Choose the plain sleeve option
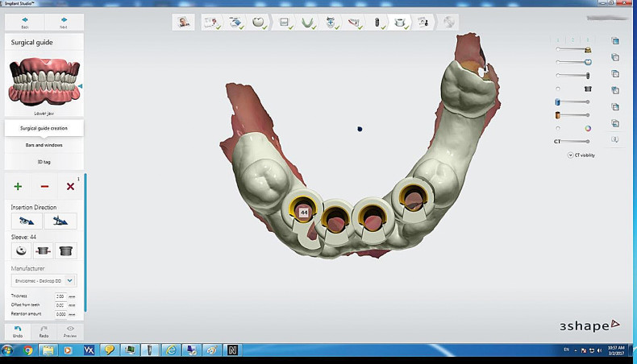637x364 pixels. click(65, 250)
